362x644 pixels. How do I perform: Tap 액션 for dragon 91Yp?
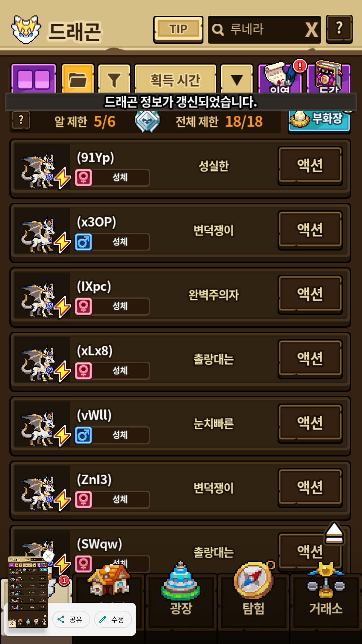coord(310,166)
